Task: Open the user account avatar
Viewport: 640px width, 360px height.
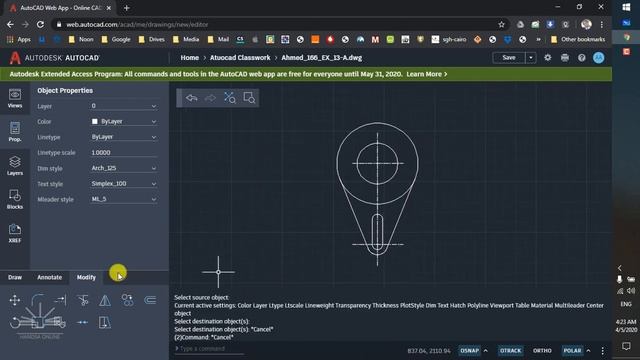Action: tap(599, 58)
